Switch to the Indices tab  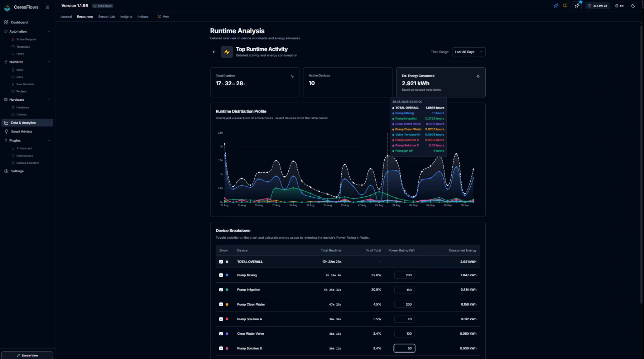coord(143,17)
